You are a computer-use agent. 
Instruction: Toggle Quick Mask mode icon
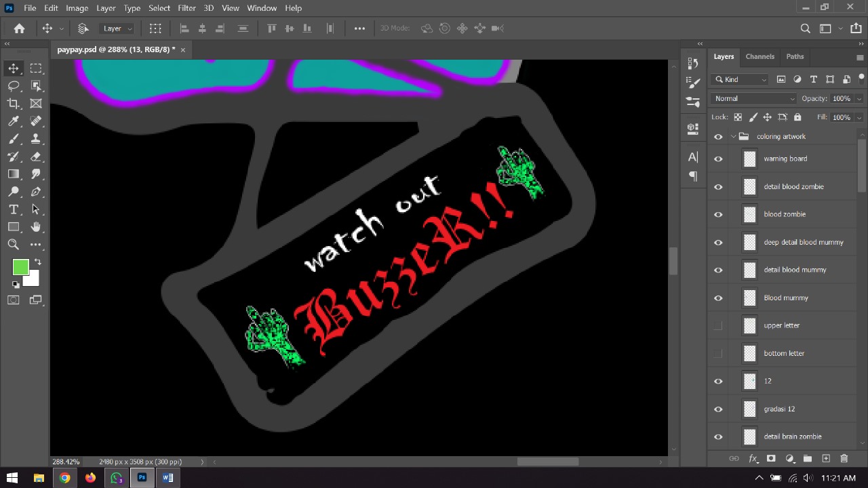(x=14, y=300)
